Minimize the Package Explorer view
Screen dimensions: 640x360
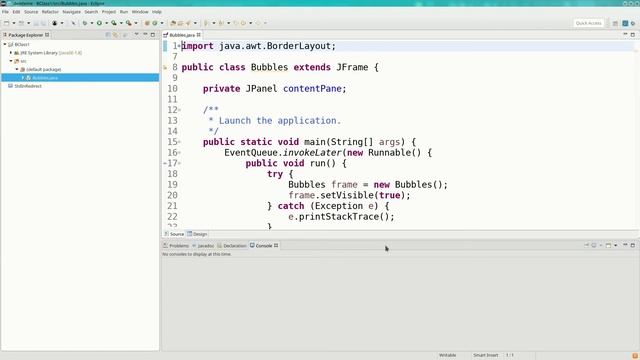(x=145, y=34)
